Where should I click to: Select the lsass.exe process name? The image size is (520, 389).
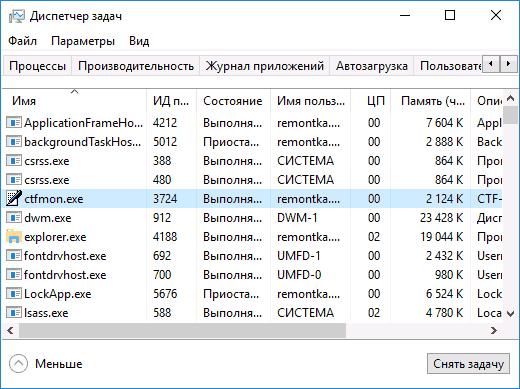pos(46,313)
